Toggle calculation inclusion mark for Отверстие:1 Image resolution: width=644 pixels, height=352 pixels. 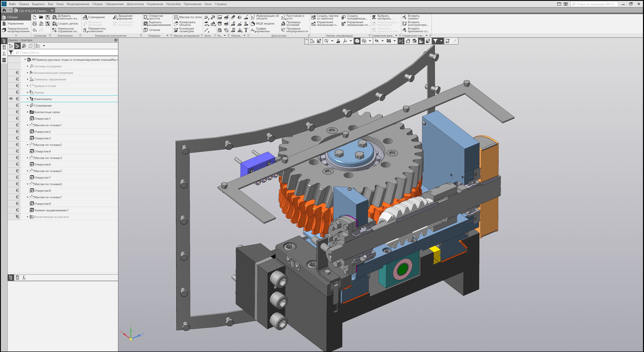(x=17, y=119)
